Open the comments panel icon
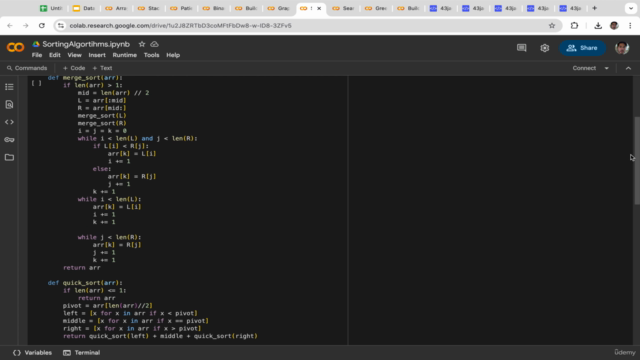The height and width of the screenshot is (360, 640). [x=521, y=48]
